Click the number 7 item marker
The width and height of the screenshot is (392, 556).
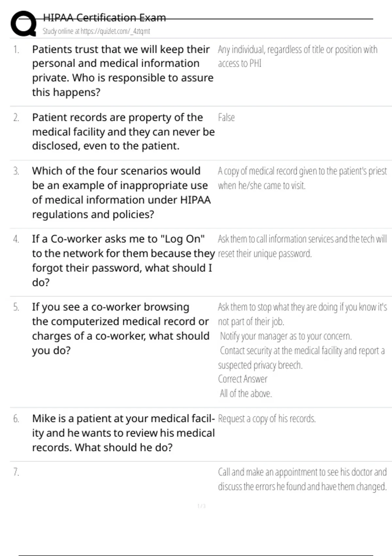point(16,472)
